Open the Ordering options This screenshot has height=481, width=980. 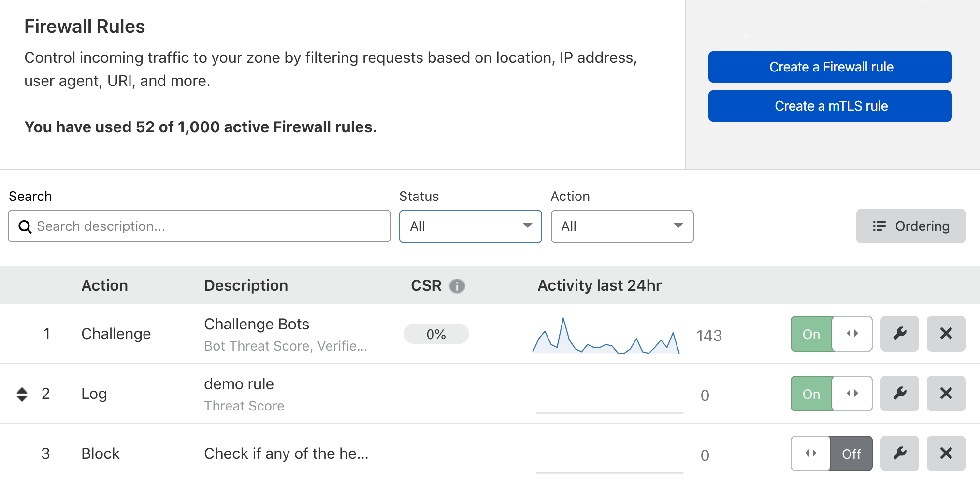[x=910, y=226]
